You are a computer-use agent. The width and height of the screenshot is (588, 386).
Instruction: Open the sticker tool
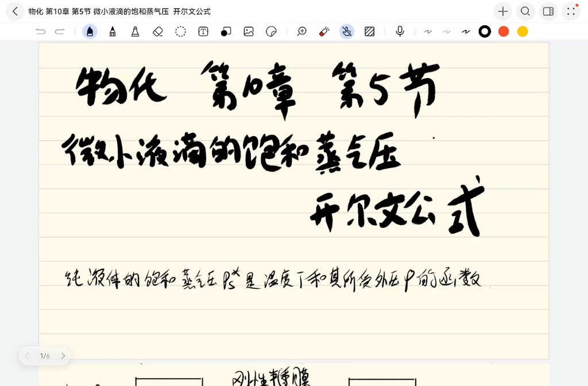(x=271, y=32)
